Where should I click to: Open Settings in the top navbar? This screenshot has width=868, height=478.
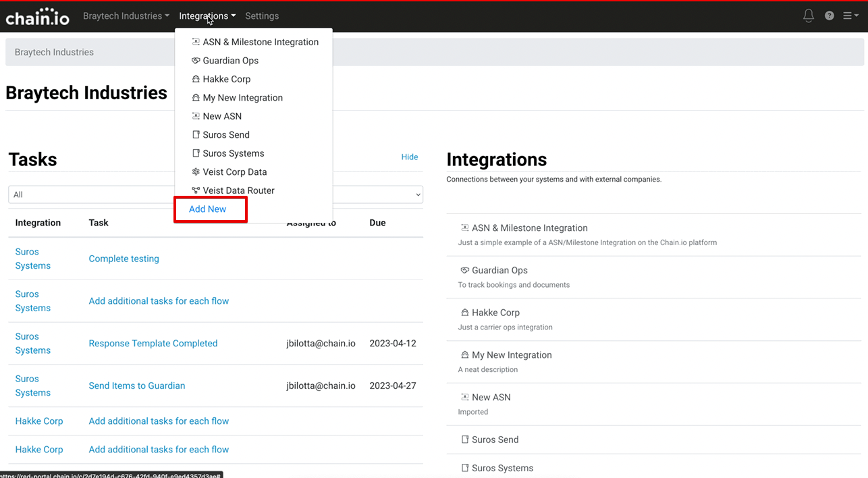(x=262, y=16)
